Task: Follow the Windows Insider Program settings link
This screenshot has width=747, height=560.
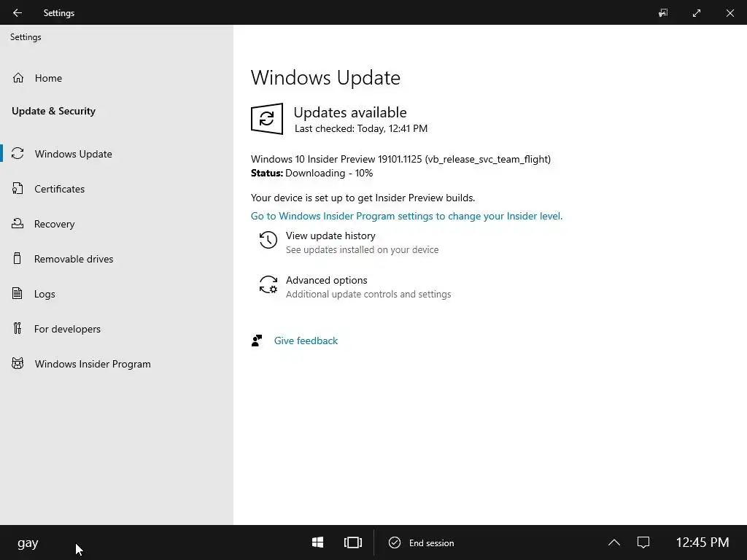Action: (406, 216)
